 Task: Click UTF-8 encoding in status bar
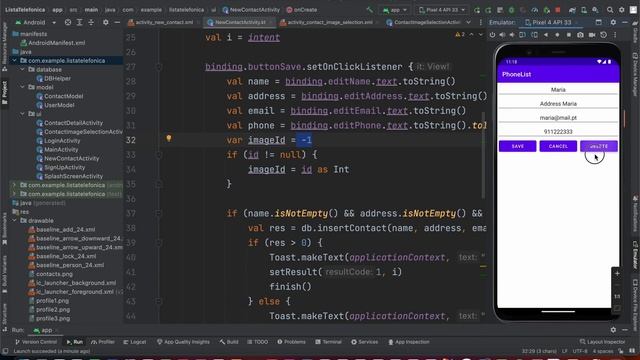click(x=579, y=351)
